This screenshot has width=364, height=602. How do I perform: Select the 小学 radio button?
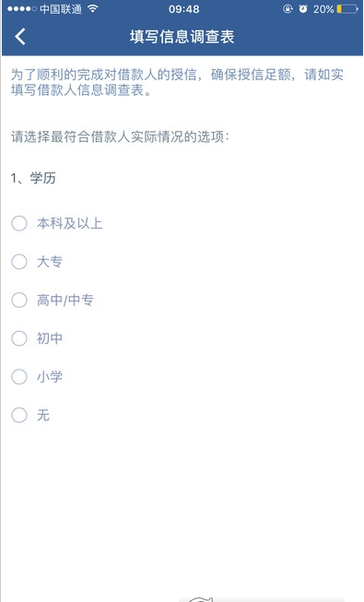tap(19, 377)
